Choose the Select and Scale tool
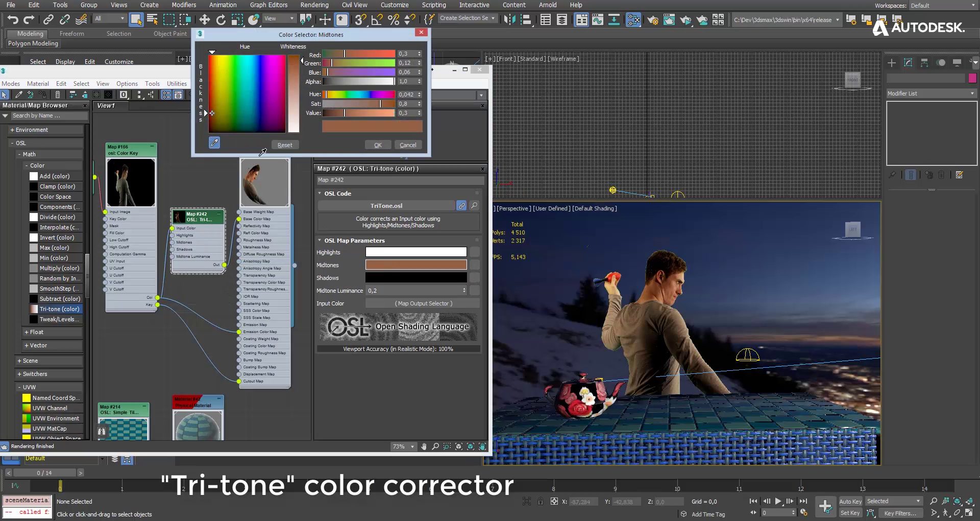980x521 pixels. (237, 20)
